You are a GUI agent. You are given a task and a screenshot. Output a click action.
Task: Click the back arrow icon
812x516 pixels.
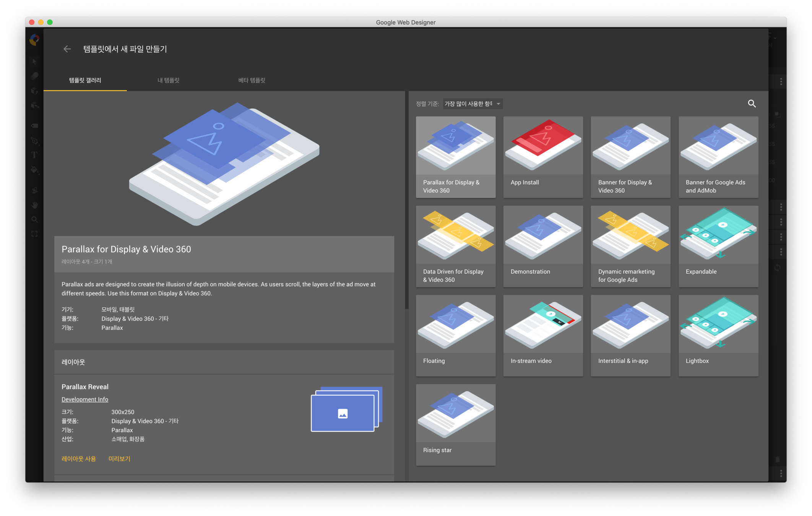(67, 49)
